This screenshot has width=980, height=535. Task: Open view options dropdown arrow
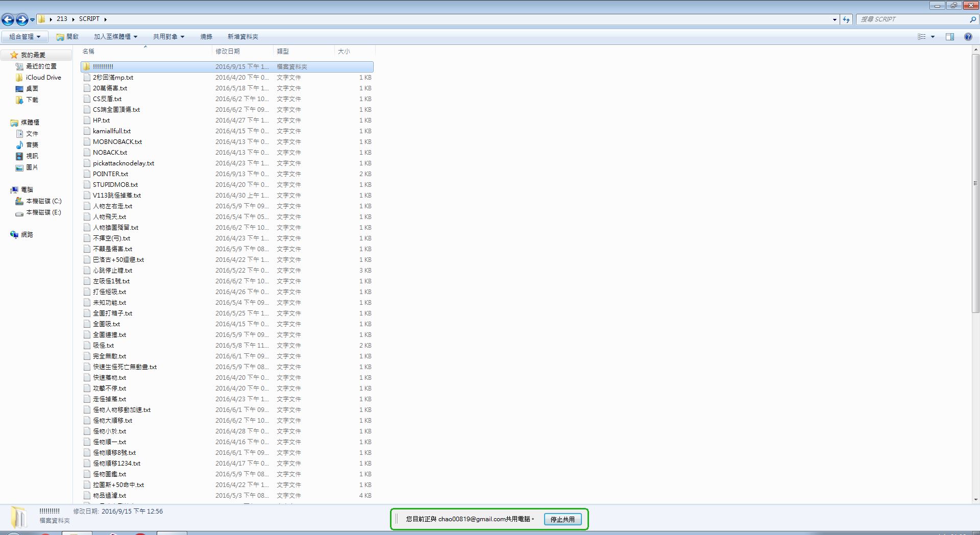coord(933,37)
